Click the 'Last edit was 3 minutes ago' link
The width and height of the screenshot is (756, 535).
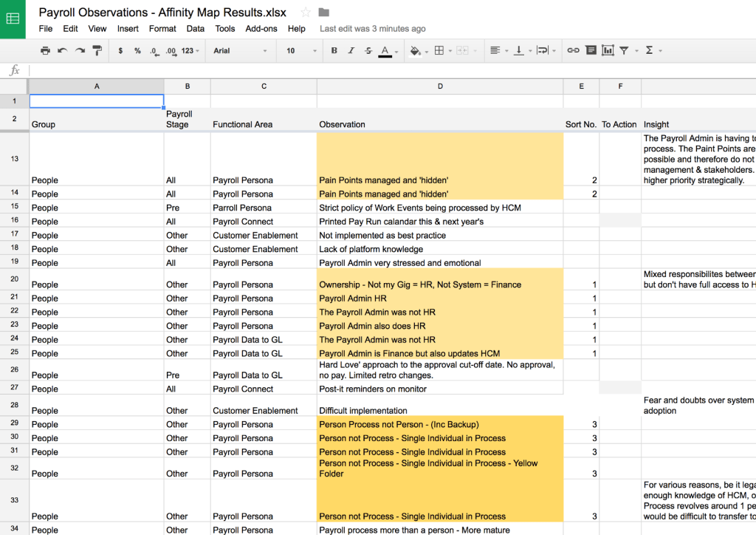(372, 29)
